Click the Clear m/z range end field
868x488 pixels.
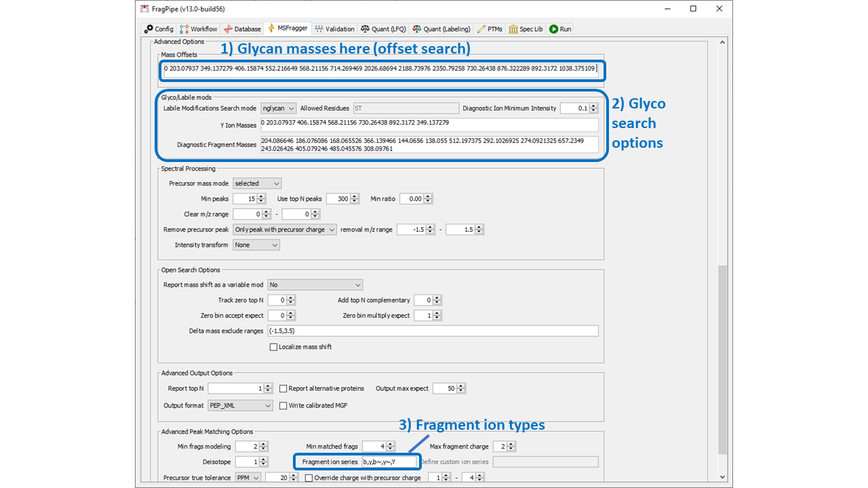click(297, 214)
